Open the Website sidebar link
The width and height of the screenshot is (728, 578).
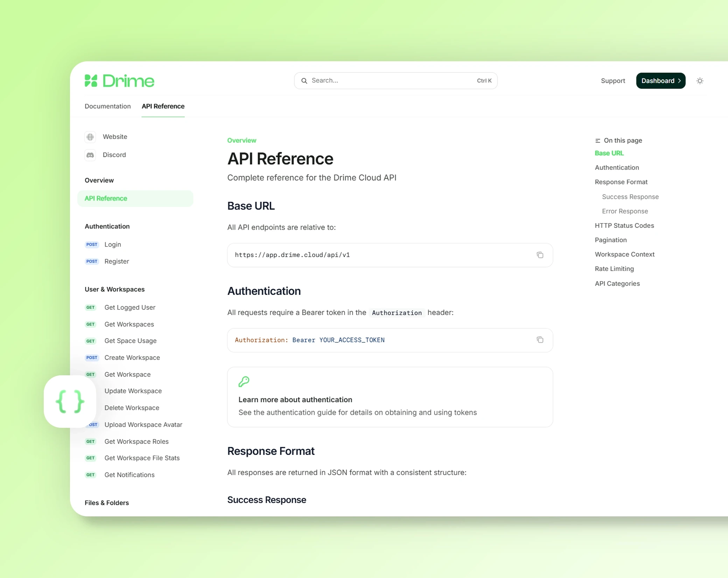pos(115,137)
